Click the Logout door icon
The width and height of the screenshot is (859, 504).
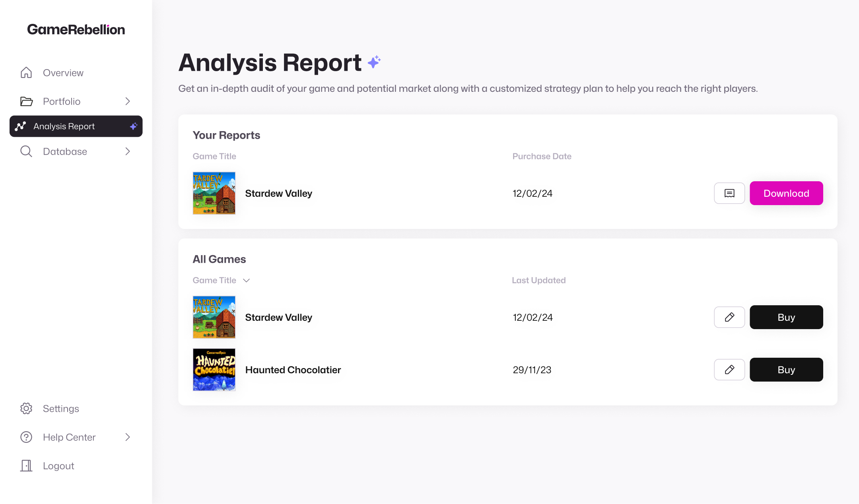pos(26,465)
